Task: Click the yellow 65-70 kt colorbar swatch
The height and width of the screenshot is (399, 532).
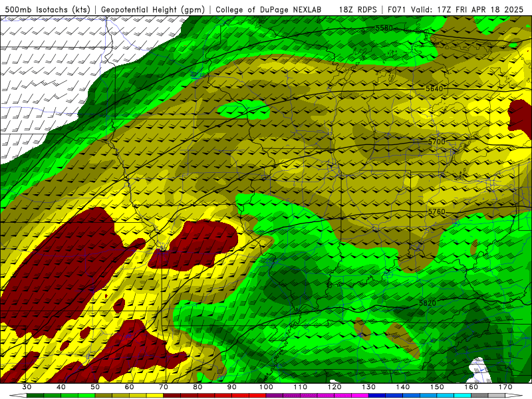Action: coord(155,396)
